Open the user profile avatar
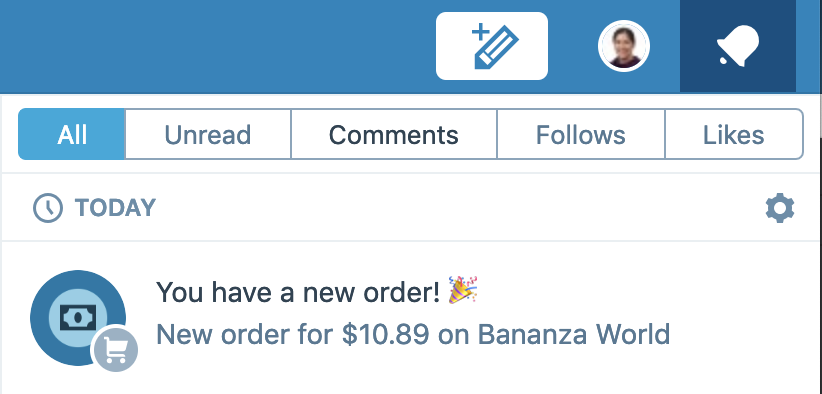This screenshot has height=394, width=822. click(624, 46)
